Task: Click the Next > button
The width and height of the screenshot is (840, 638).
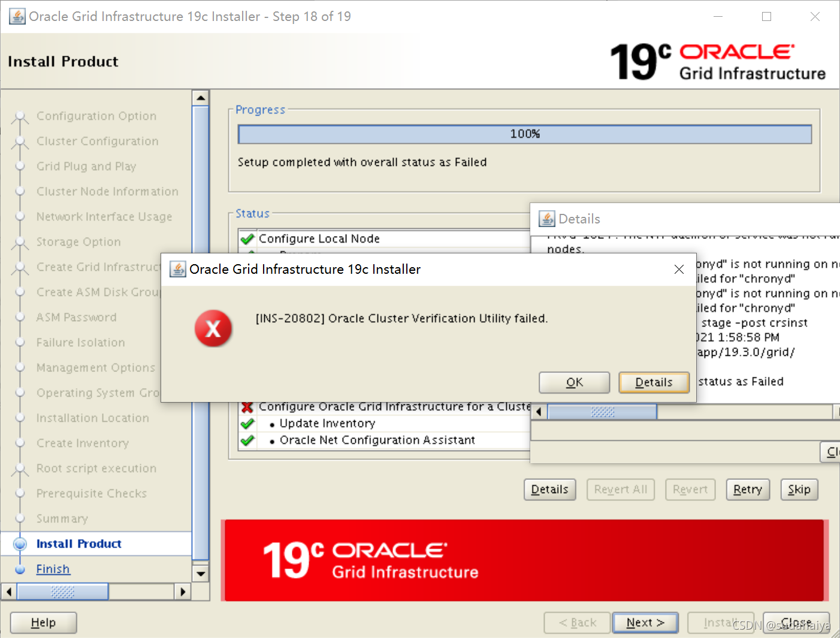Action: tap(645, 622)
